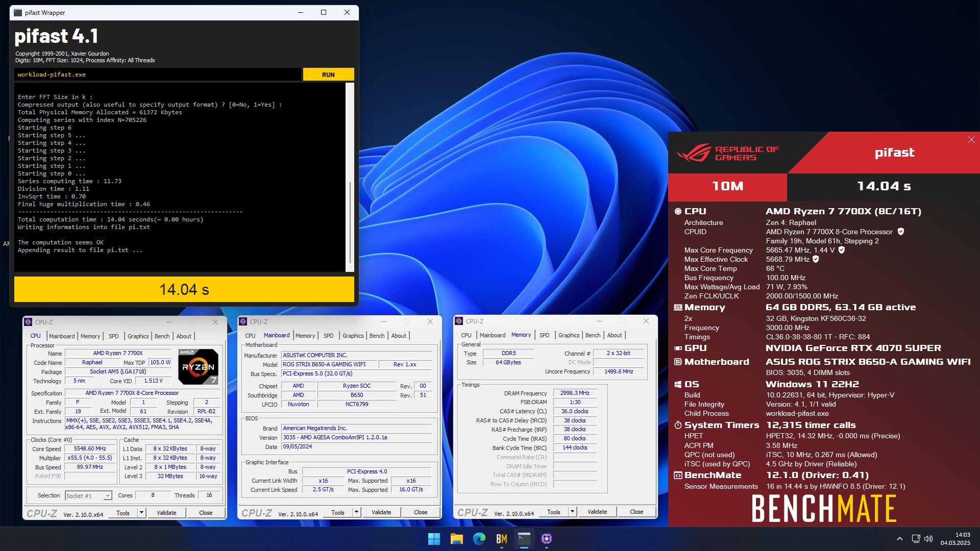Click the volume icon in system tray
The width and height of the screenshot is (980, 551).
(x=928, y=539)
